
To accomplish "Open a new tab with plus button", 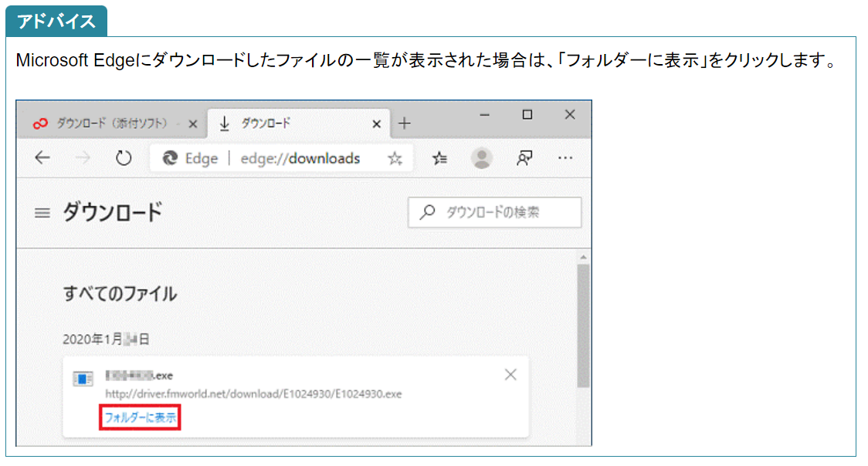I will (404, 123).
